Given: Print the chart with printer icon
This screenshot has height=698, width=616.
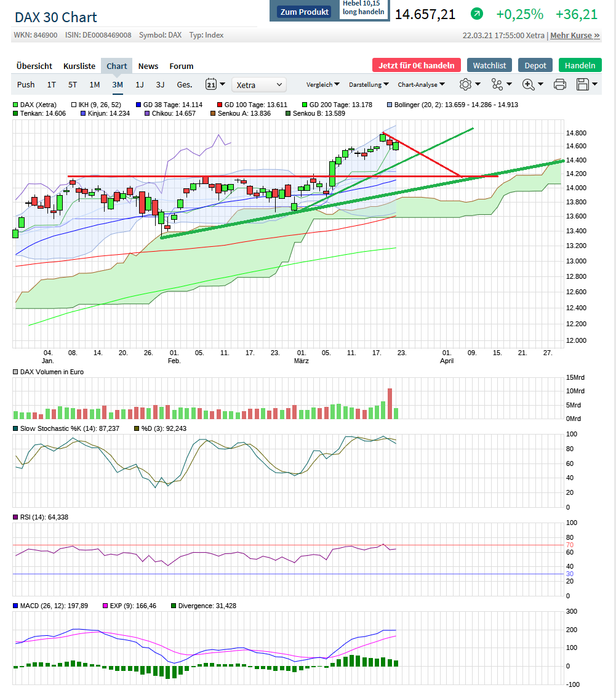Looking at the screenshot, I should tap(560, 84).
